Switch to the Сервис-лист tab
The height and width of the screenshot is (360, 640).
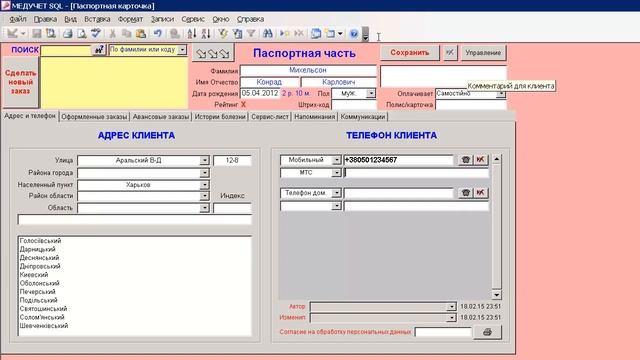coord(270,117)
